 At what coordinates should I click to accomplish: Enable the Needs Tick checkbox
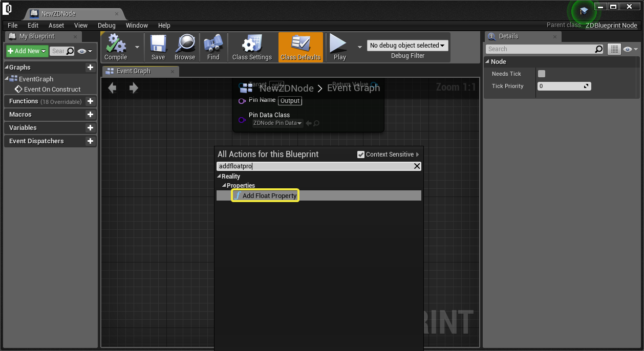(542, 74)
